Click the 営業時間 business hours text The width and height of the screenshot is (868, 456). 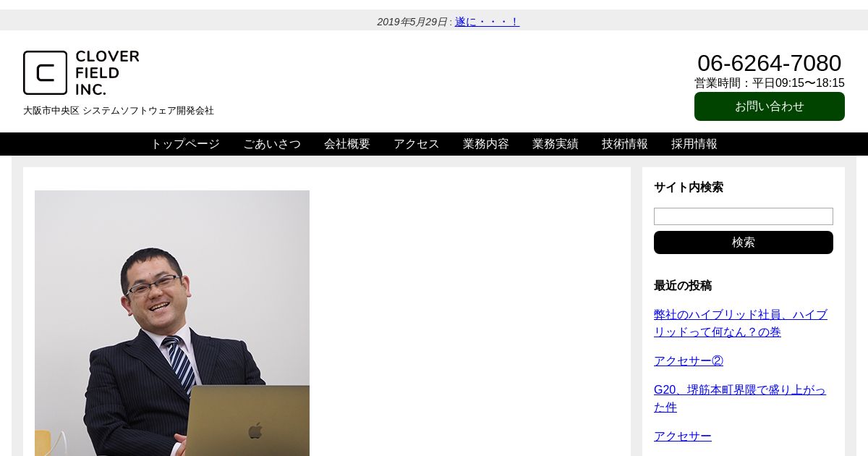(x=770, y=83)
